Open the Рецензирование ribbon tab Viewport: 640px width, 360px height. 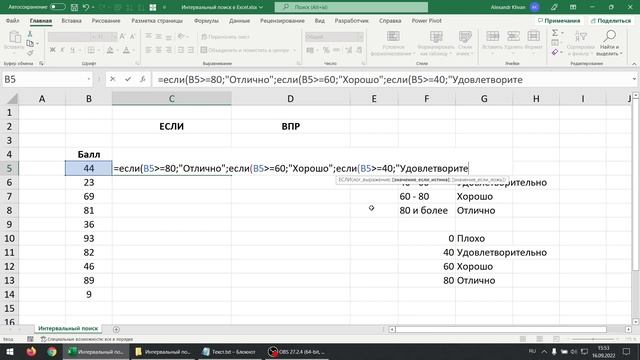[282, 20]
